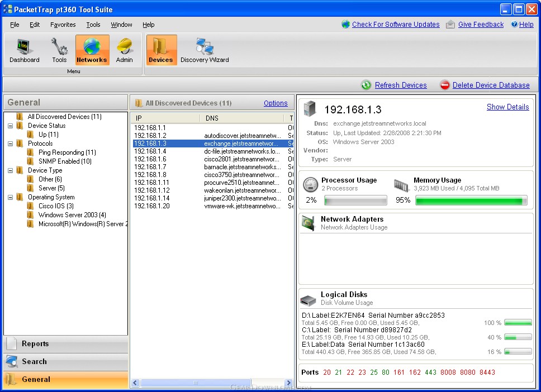Select the Up (11) tree item

pyautogui.click(x=48, y=135)
